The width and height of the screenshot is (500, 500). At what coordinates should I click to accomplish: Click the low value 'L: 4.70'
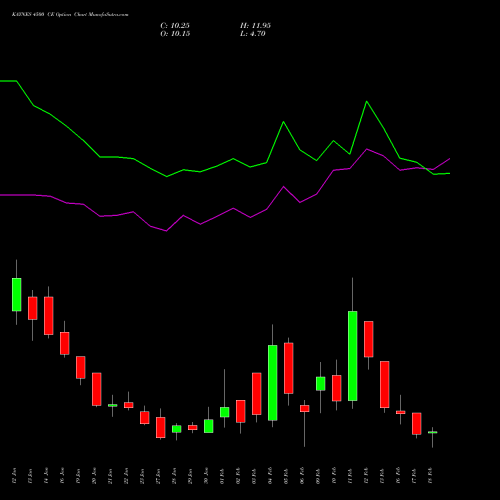point(253,34)
